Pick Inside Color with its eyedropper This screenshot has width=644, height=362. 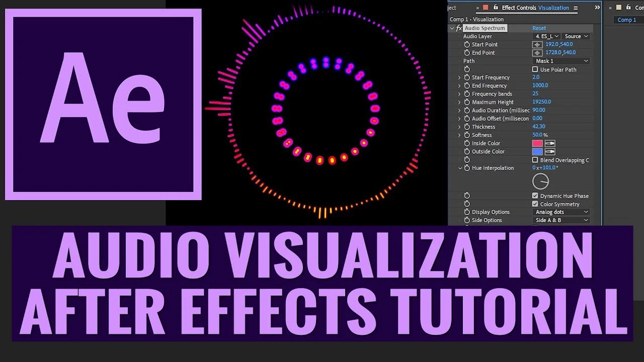(550, 143)
